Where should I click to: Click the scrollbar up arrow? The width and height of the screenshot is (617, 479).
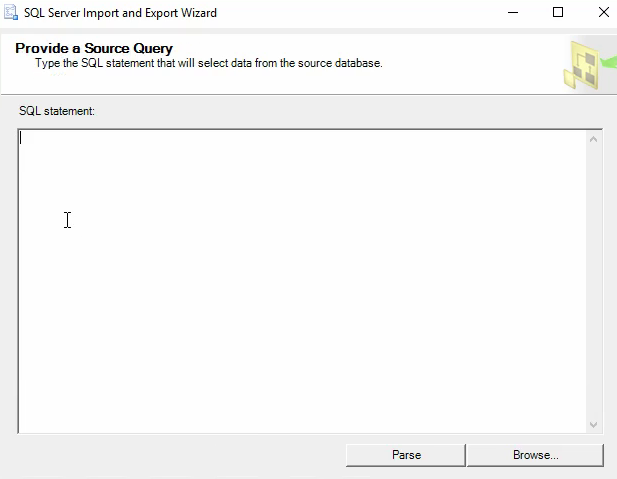[594, 139]
